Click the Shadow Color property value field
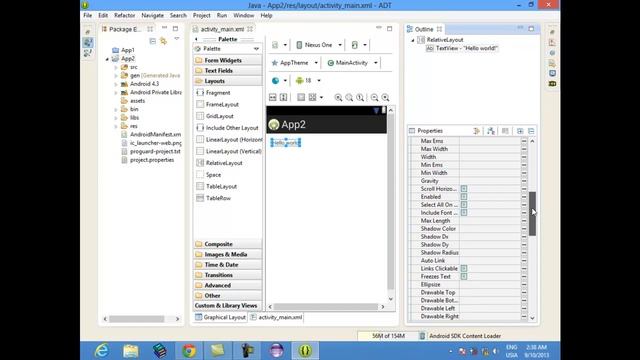Image resolution: width=640 pixels, height=360 pixels. 490,229
